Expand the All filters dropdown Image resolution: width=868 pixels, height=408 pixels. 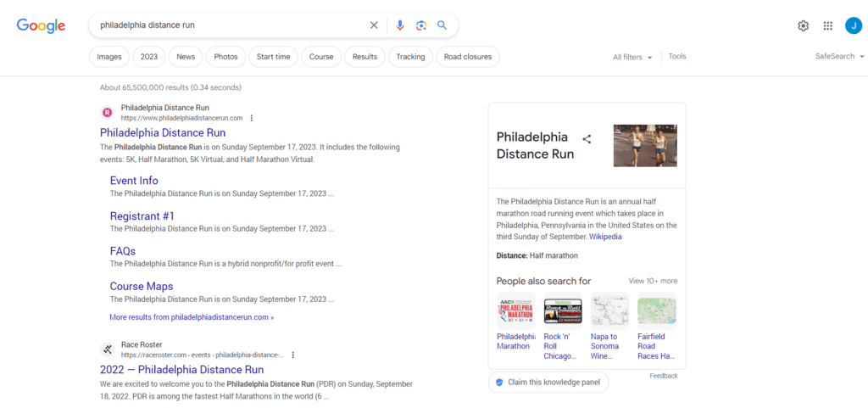coord(632,57)
